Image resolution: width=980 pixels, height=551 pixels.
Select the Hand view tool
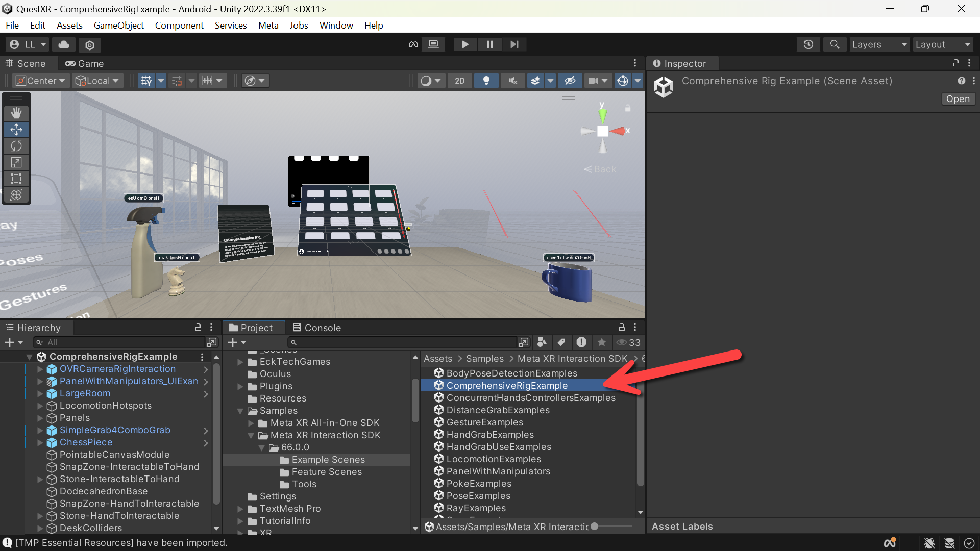coord(16,113)
